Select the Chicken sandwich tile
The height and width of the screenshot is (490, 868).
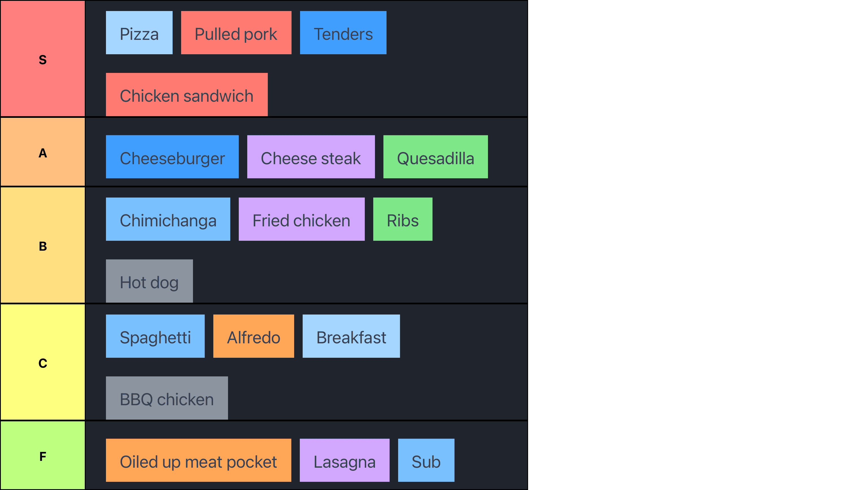coord(187,95)
